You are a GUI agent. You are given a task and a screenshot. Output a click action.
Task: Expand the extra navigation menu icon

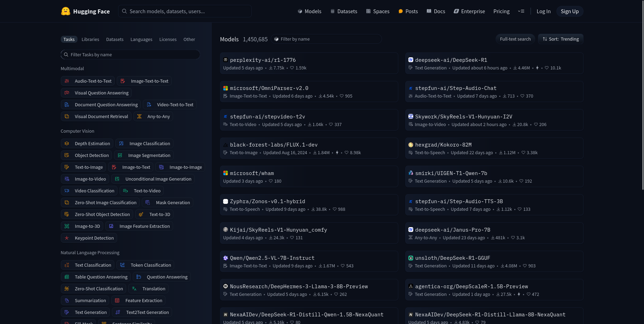pyautogui.click(x=521, y=11)
